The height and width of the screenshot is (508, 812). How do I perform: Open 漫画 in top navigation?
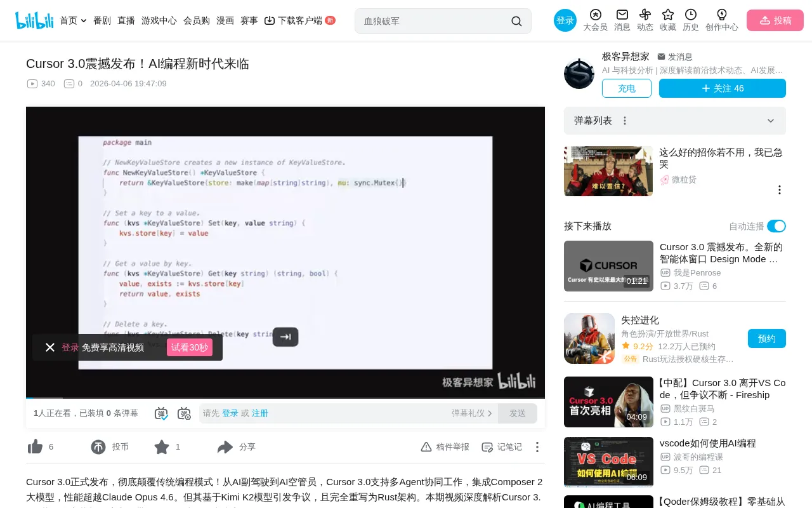225,20
